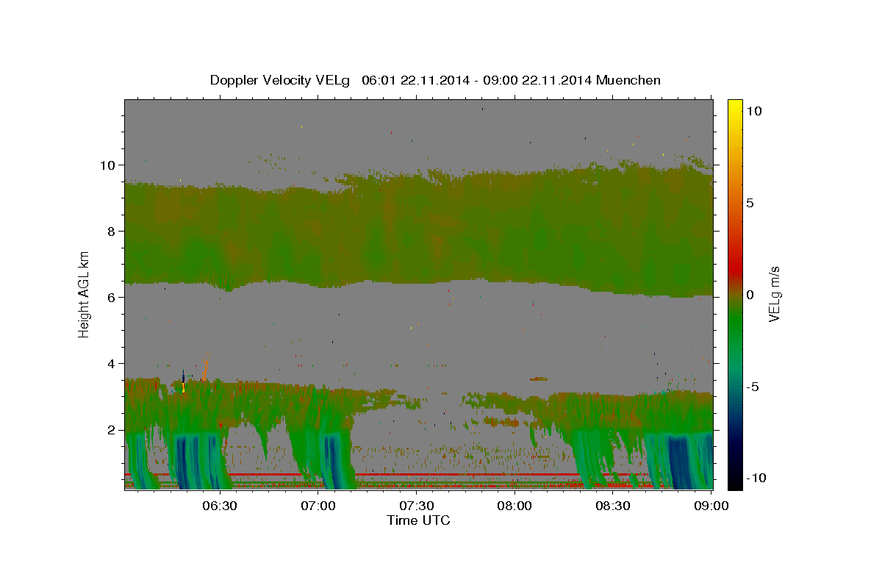The width and height of the screenshot is (882, 588).
Task: Click the 07:30 time tick label
Action: 417,506
